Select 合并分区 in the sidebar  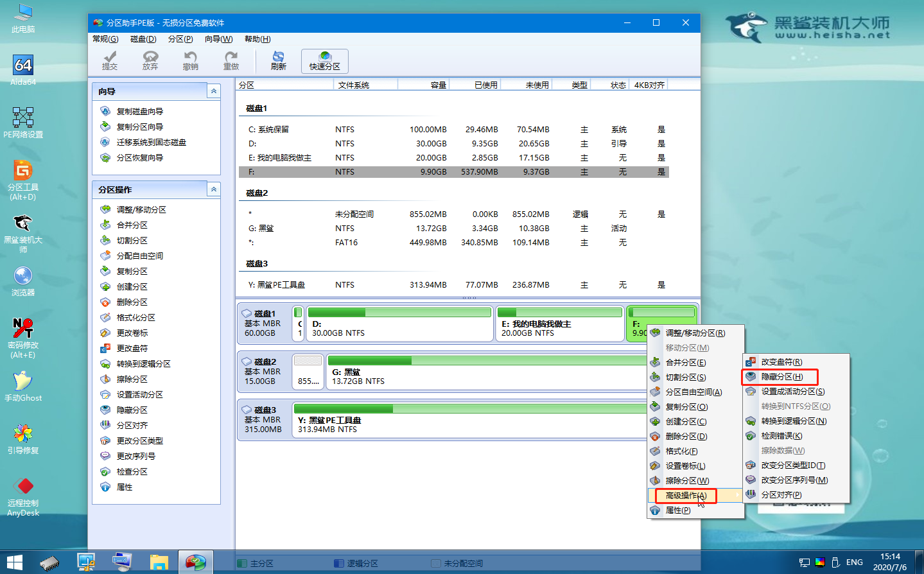pyautogui.click(x=132, y=225)
